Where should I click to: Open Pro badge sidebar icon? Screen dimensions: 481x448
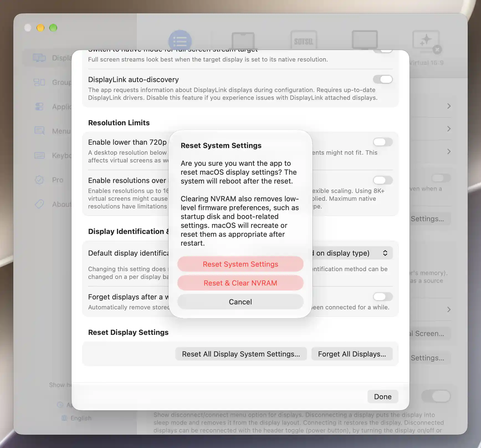point(39,180)
